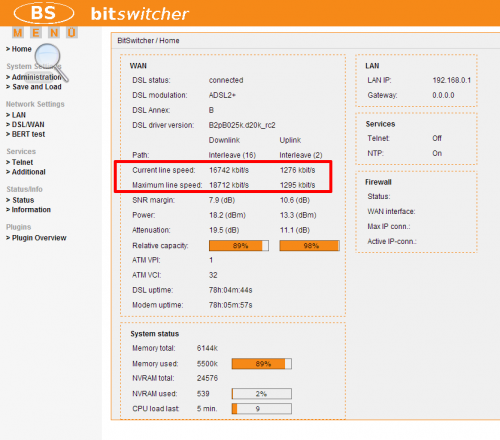Select uplink power 13.3 (dBm)

coord(298,215)
